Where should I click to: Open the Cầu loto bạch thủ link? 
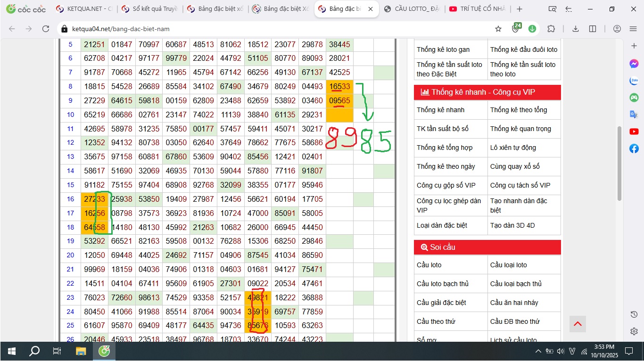click(443, 284)
